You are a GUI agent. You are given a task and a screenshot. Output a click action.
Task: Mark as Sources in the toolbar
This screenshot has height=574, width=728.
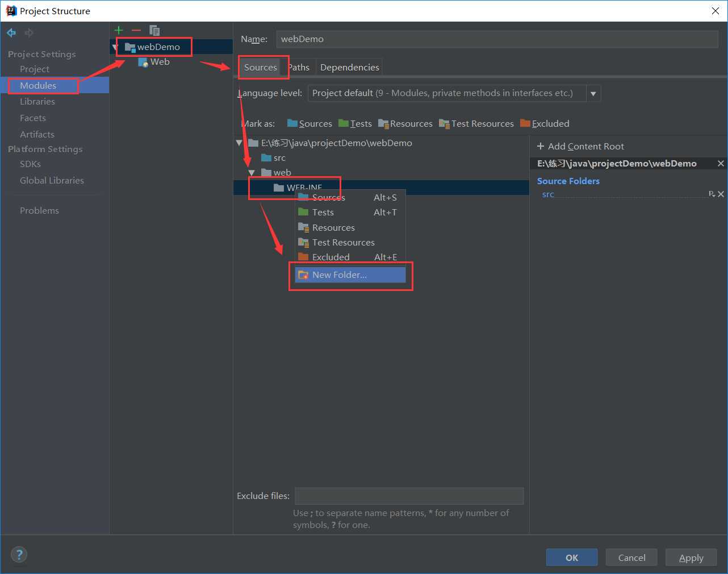coord(309,123)
